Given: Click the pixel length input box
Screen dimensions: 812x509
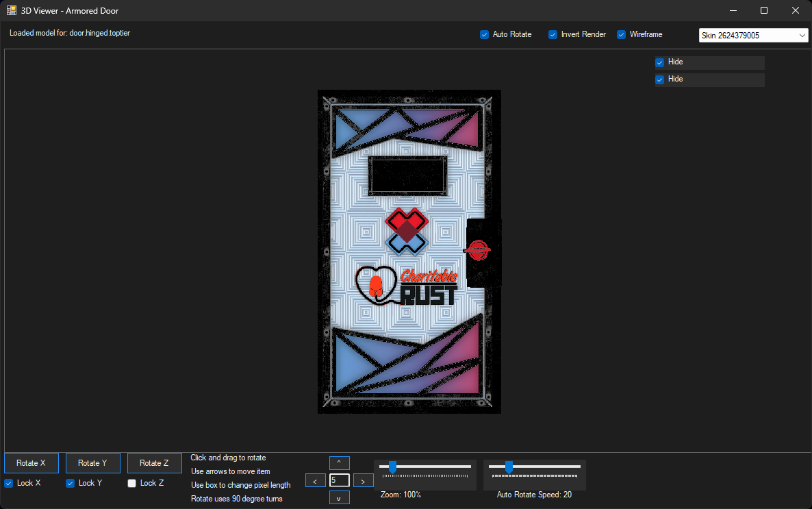Looking at the screenshot, I should [x=339, y=480].
